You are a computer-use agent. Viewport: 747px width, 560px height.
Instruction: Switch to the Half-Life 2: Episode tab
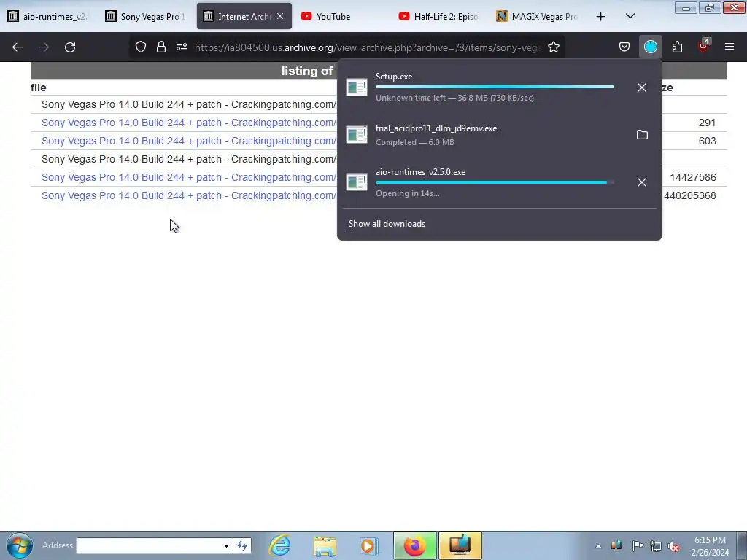pyautogui.click(x=438, y=16)
